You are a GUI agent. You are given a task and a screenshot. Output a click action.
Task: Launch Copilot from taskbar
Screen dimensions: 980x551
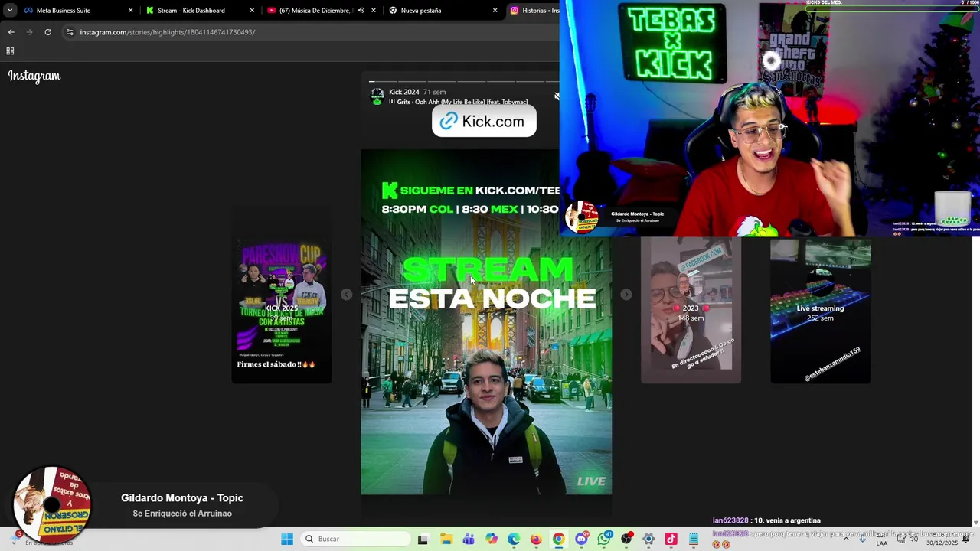tap(491, 539)
